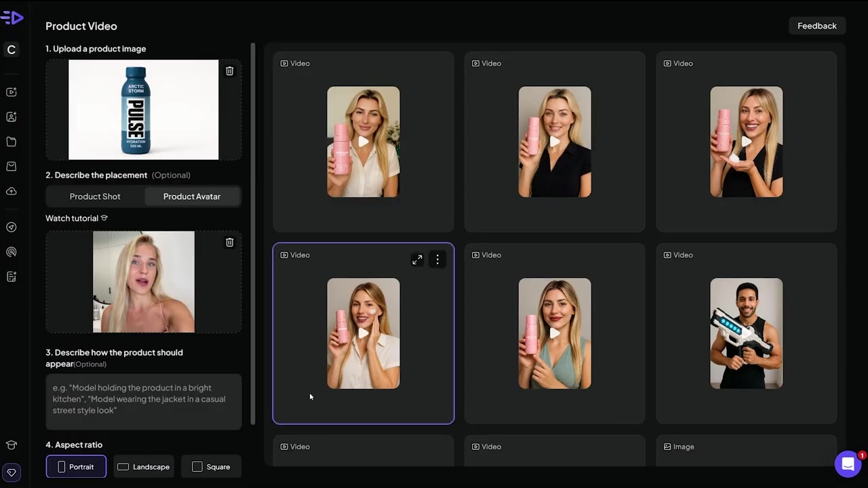
Task: Click the blonde woman avatar video preview
Action: (144, 282)
